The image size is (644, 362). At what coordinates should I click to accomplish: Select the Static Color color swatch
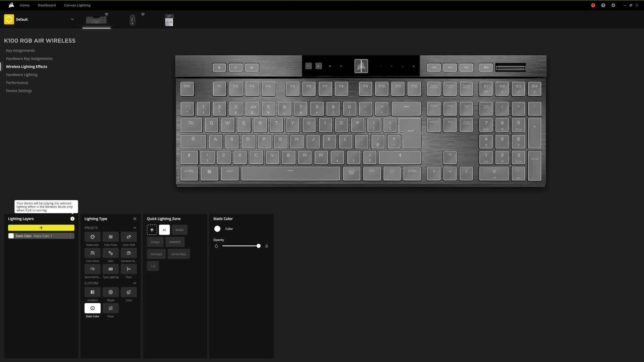point(217,229)
